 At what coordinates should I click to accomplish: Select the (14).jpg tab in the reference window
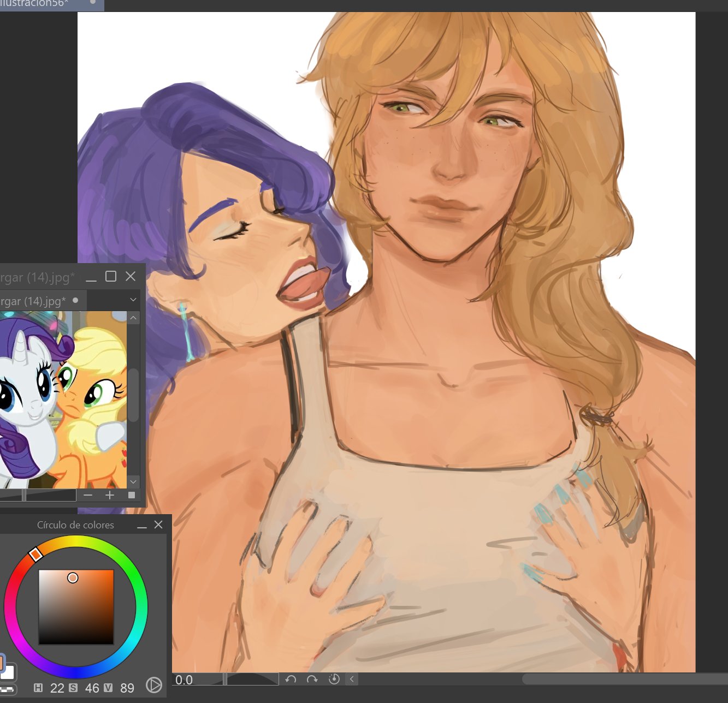click(42, 301)
